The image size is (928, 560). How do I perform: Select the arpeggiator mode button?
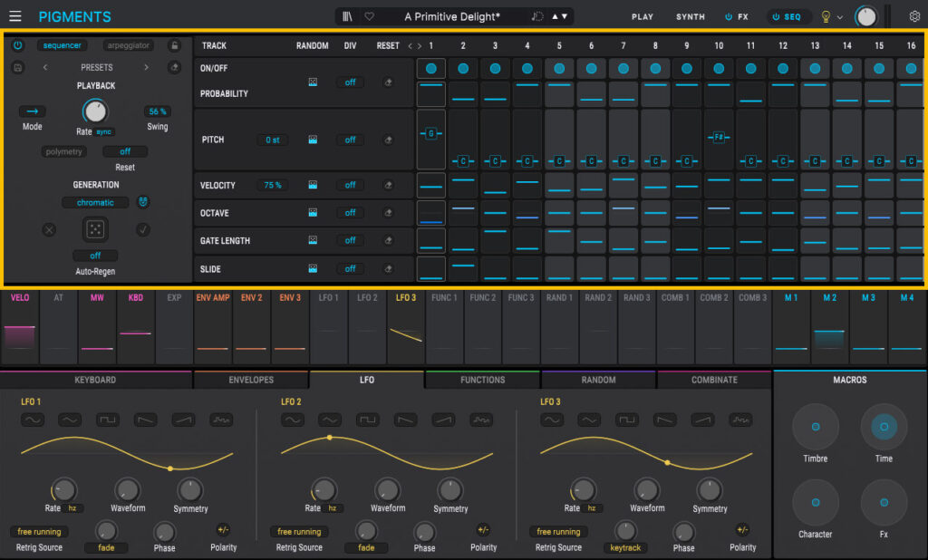pyautogui.click(x=128, y=45)
